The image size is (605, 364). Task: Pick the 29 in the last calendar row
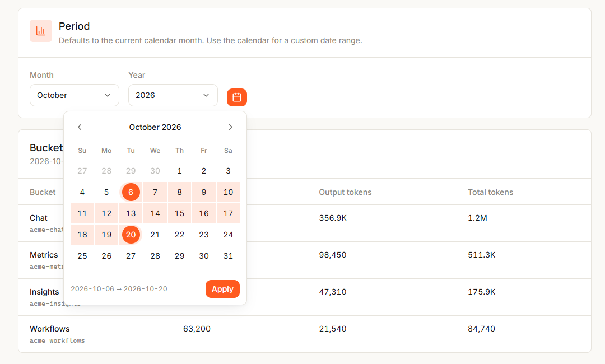coord(179,256)
